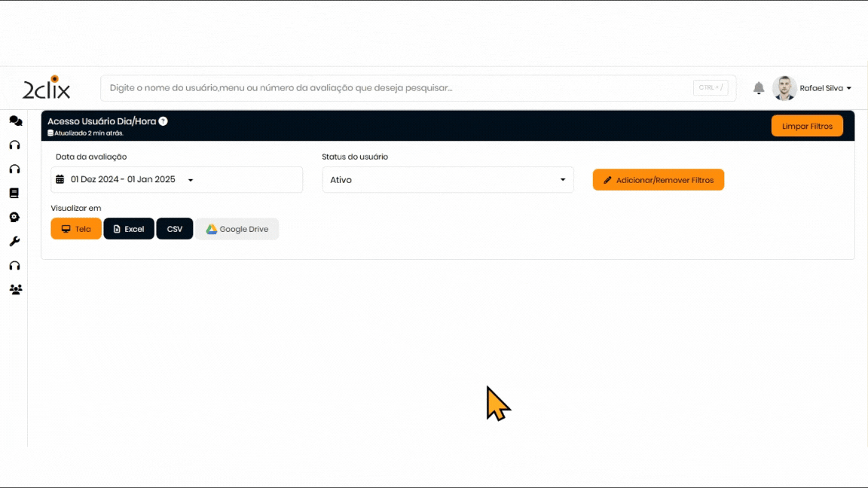Click the headset icon below the wrench icon

[14, 265]
